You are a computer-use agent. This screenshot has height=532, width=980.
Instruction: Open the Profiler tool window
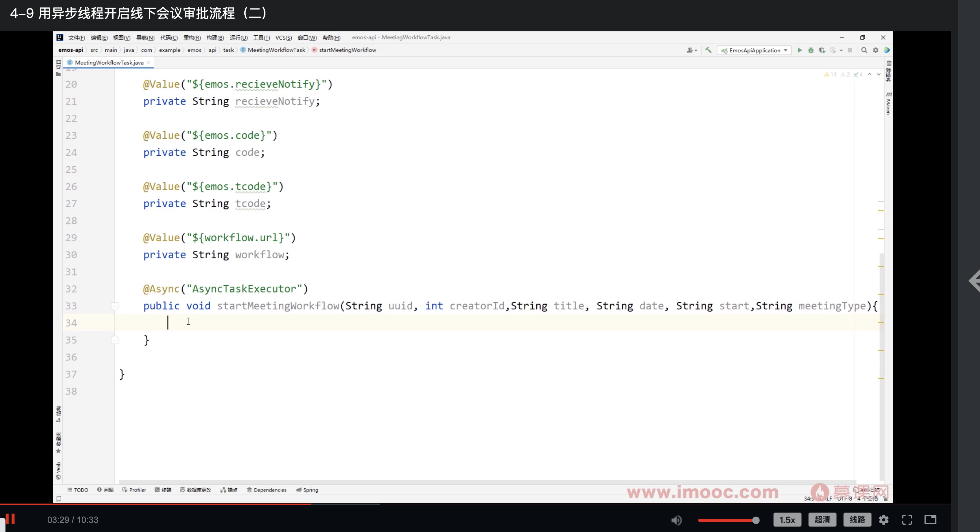(x=134, y=490)
